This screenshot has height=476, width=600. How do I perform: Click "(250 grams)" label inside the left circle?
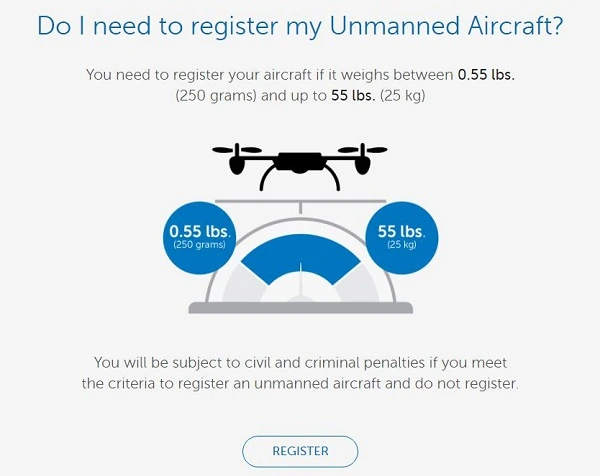(199, 245)
